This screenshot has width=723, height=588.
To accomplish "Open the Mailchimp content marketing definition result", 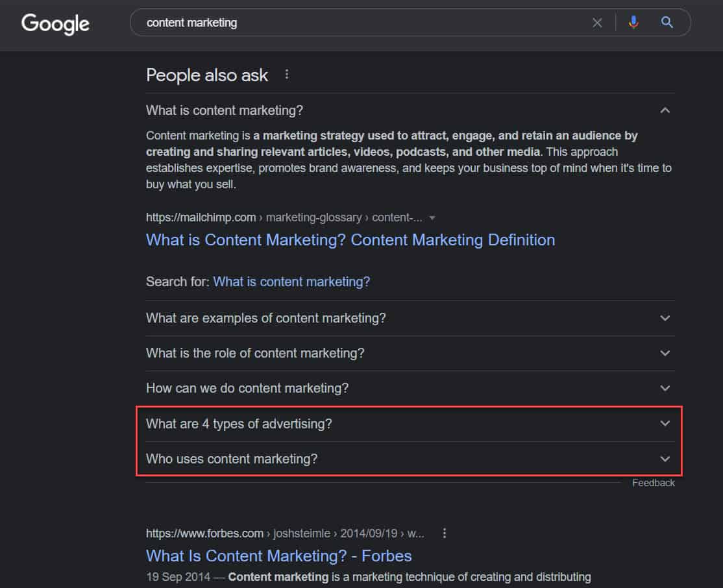I will coord(350,240).
